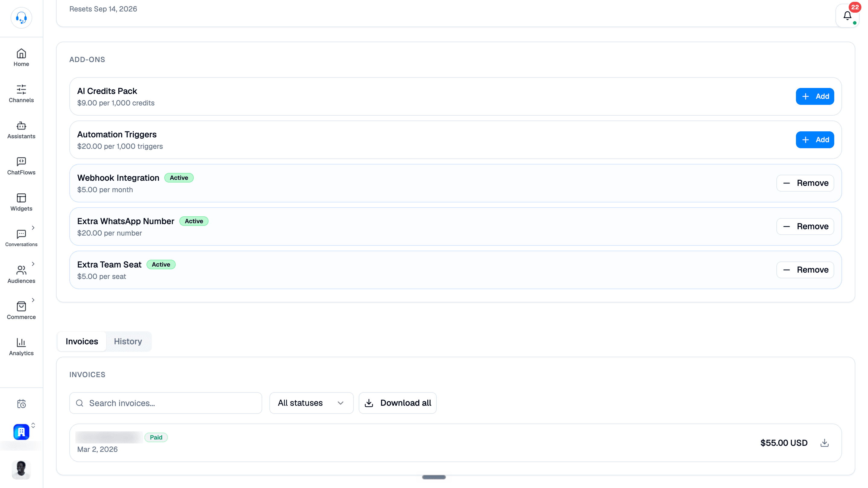
Task: Download the $55.00 USD invoice
Action: click(x=824, y=443)
